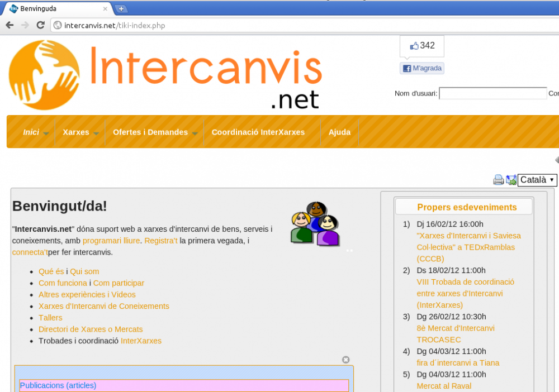Screen dimensions: 559x392
Task: Expand the Inici menu dropdown
Action: coord(46,133)
